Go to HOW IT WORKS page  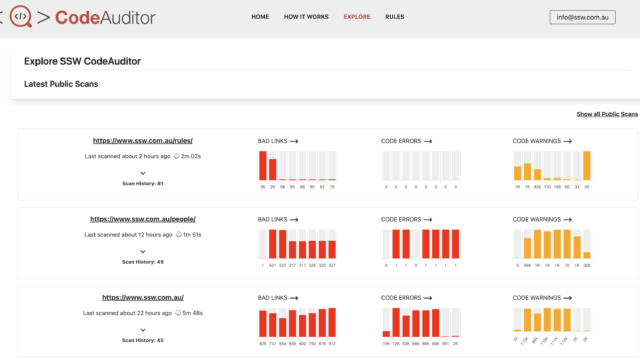click(x=306, y=17)
